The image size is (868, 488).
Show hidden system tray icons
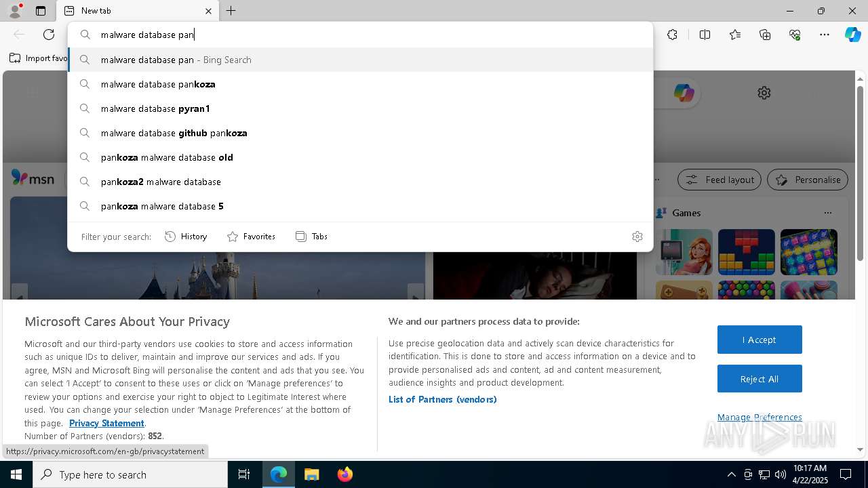[731, 474]
